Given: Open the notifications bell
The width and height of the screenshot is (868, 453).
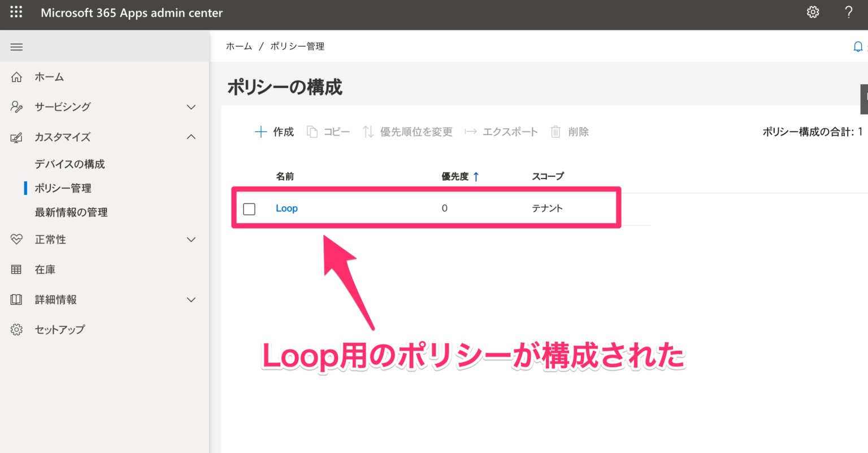Looking at the screenshot, I should [x=858, y=46].
